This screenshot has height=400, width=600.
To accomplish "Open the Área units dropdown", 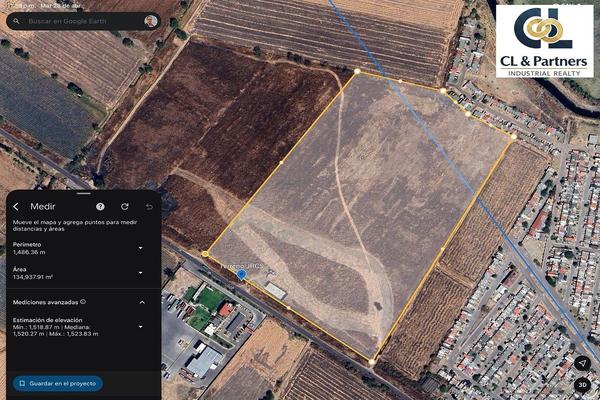I will pos(140,273).
